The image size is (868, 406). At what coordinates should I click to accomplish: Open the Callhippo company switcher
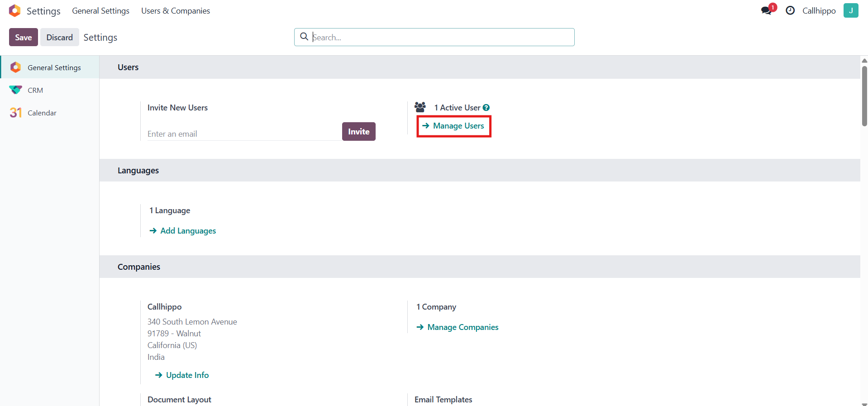819,10
